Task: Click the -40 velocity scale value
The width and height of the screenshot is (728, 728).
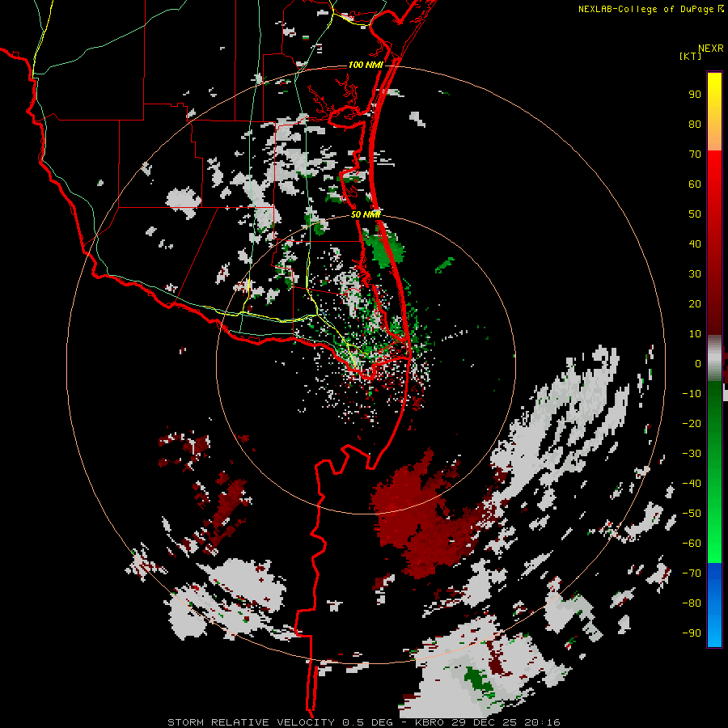Action: click(692, 484)
